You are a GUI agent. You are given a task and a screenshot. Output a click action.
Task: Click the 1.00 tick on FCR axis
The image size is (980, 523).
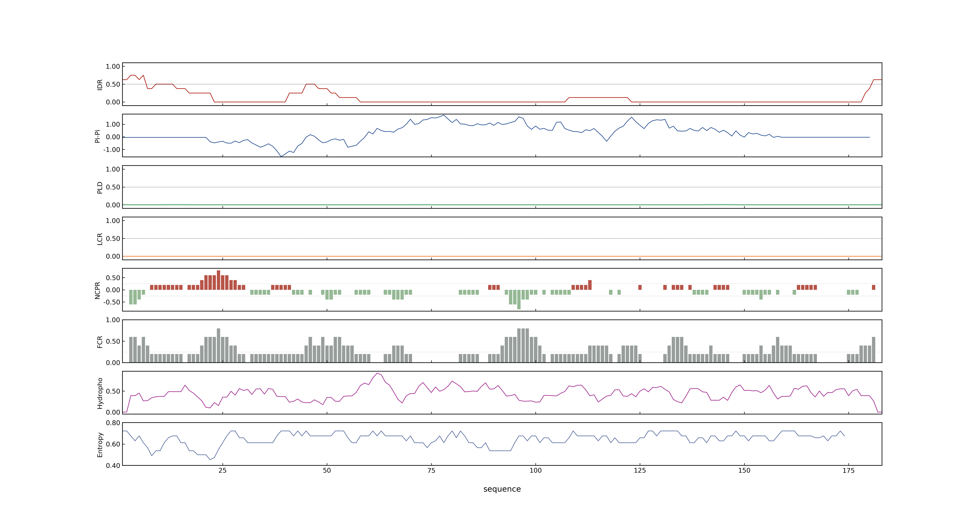[x=113, y=320]
